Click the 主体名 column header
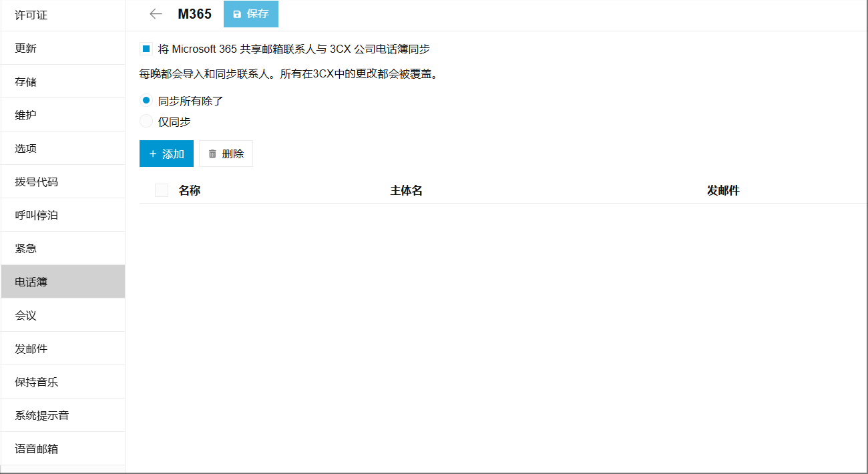The width and height of the screenshot is (868, 474). tap(407, 190)
